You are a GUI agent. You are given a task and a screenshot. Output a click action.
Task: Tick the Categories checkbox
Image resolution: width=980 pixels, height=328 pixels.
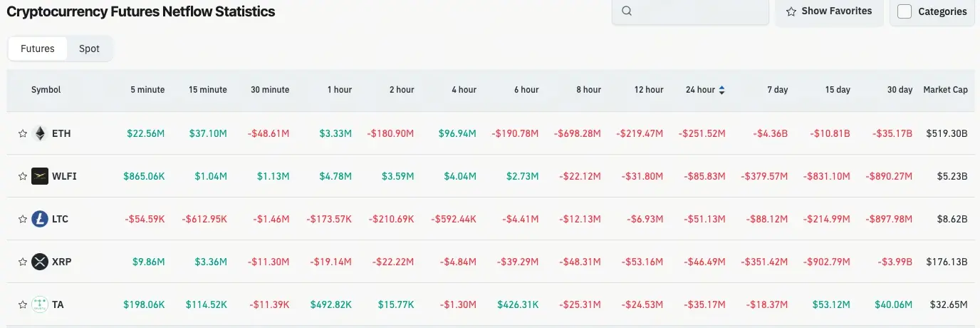click(x=905, y=11)
